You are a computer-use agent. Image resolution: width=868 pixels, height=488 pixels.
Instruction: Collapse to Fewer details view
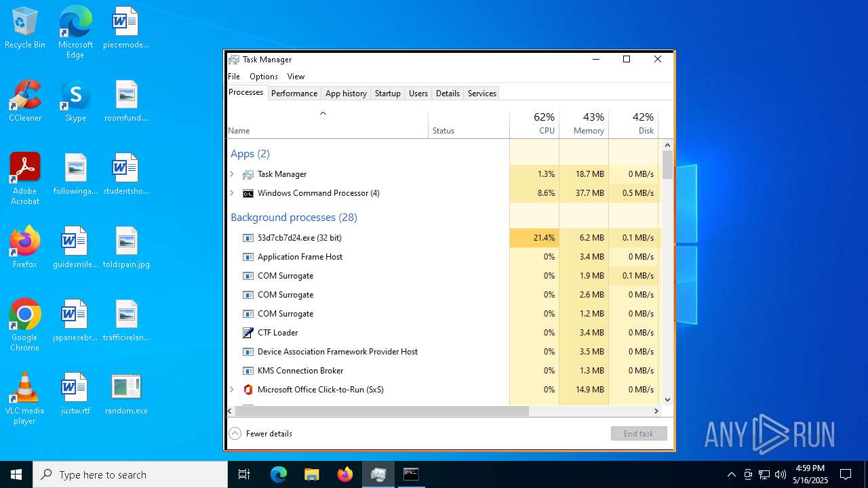click(x=261, y=434)
